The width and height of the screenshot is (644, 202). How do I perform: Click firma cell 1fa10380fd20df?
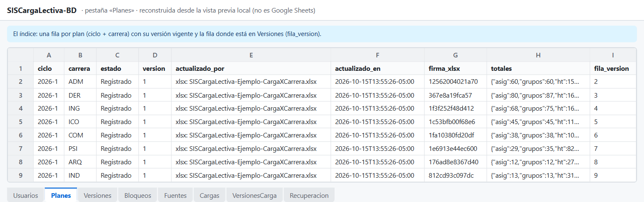456,135
